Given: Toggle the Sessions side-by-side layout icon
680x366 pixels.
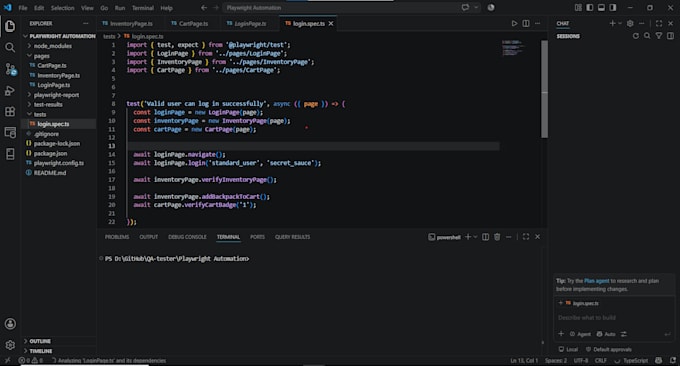Looking at the screenshot, I should [670, 36].
